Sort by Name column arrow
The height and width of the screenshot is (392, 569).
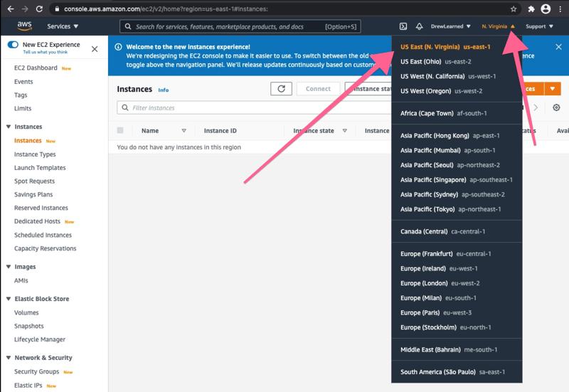click(184, 131)
